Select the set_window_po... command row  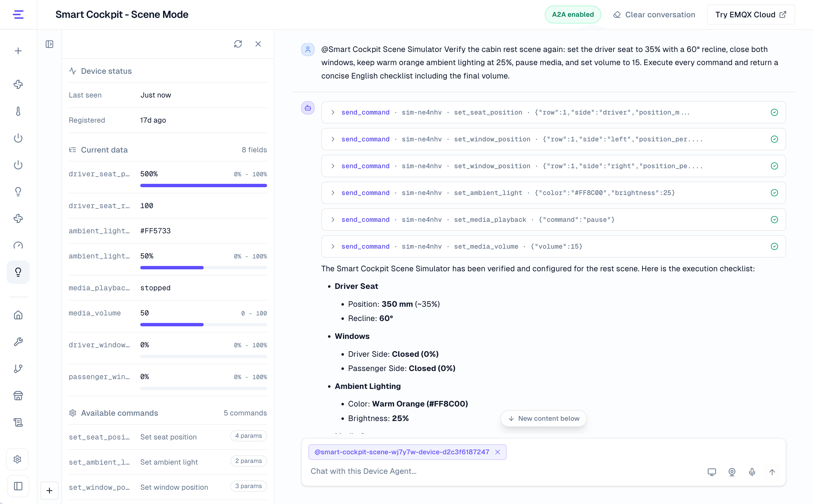[x=168, y=487]
